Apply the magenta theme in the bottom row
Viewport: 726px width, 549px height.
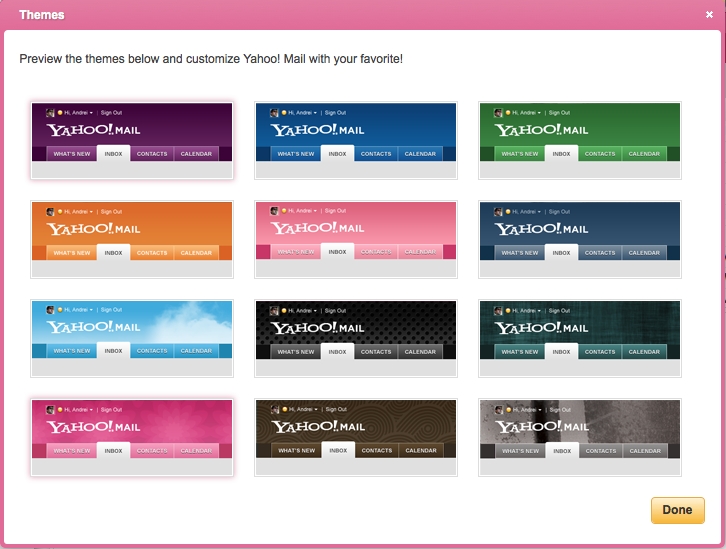coord(132,437)
